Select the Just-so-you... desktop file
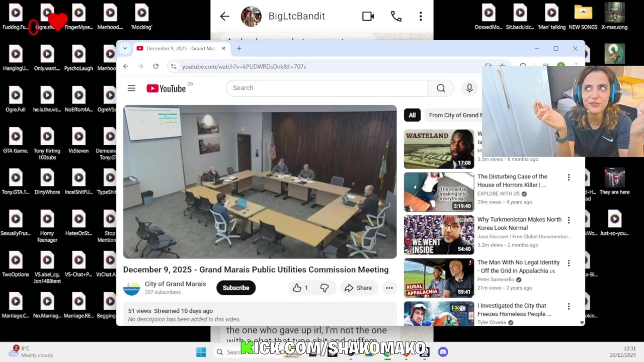Image resolution: width=644 pixels, height=362 pixels. click(614, 223)
